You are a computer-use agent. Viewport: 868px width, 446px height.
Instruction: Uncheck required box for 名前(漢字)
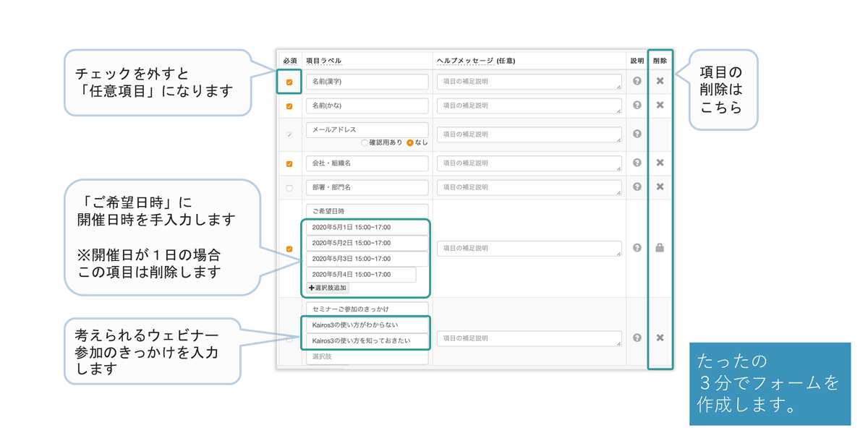(x=289, y=82)
